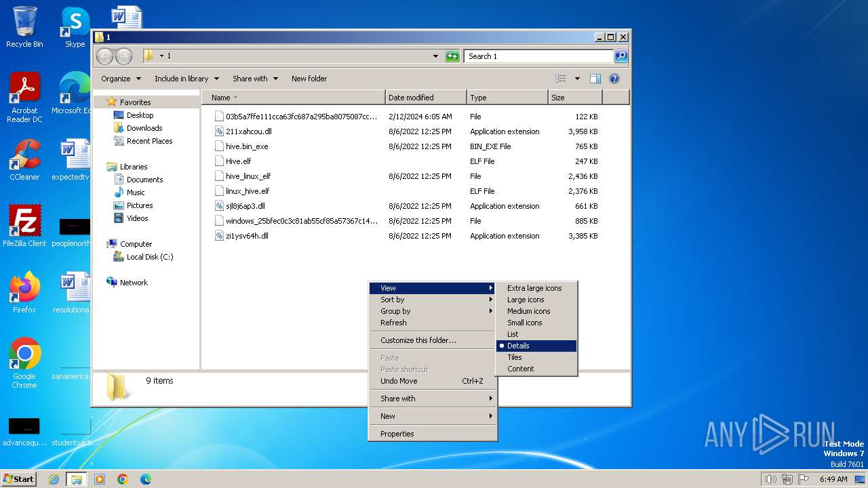Launch CCleaner desktop shortcut

pyautogui.click(x=24, y=160)
